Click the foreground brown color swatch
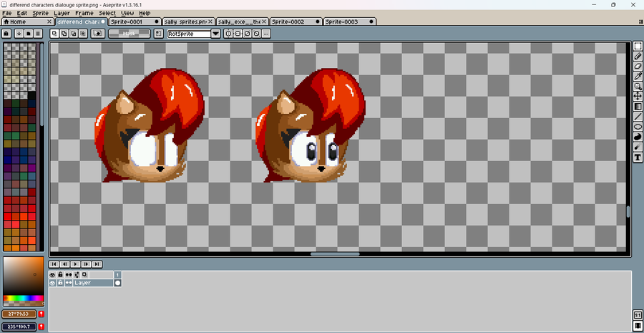644x333 pixels. 20,314
